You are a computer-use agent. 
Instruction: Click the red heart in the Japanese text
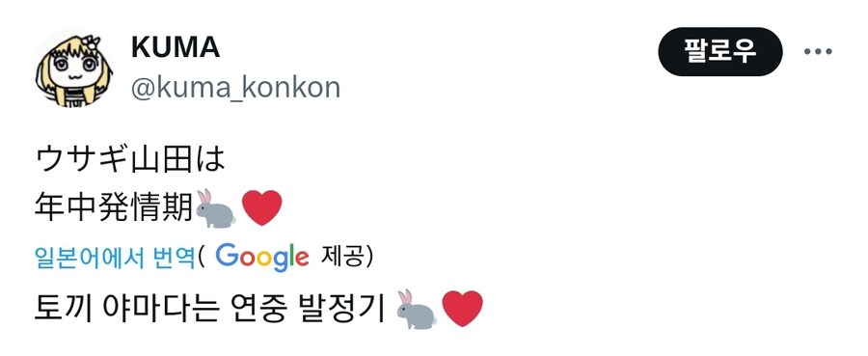click(261, 208)
